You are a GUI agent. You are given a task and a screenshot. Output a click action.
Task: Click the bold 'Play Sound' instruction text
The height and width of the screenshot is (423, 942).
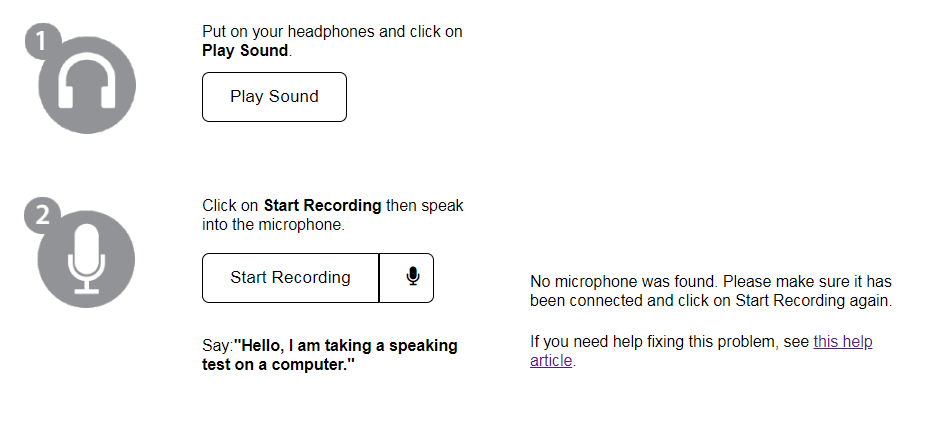click(245, 50)
